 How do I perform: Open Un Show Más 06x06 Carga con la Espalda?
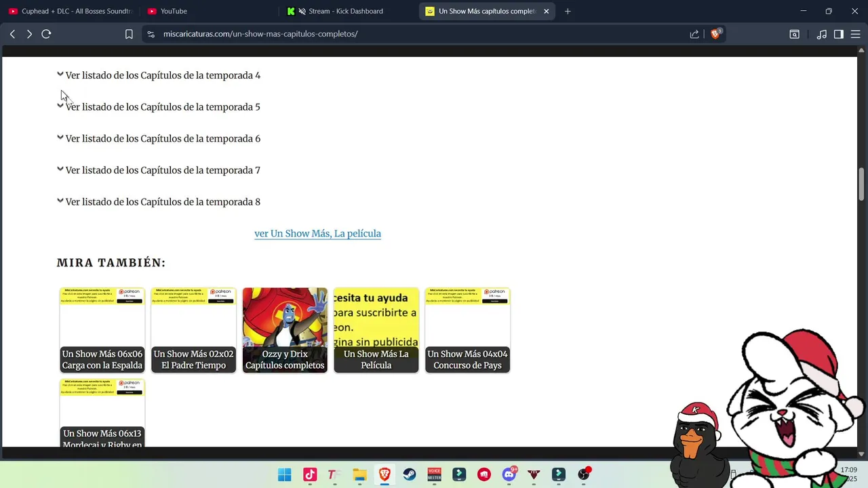[102, 330]
